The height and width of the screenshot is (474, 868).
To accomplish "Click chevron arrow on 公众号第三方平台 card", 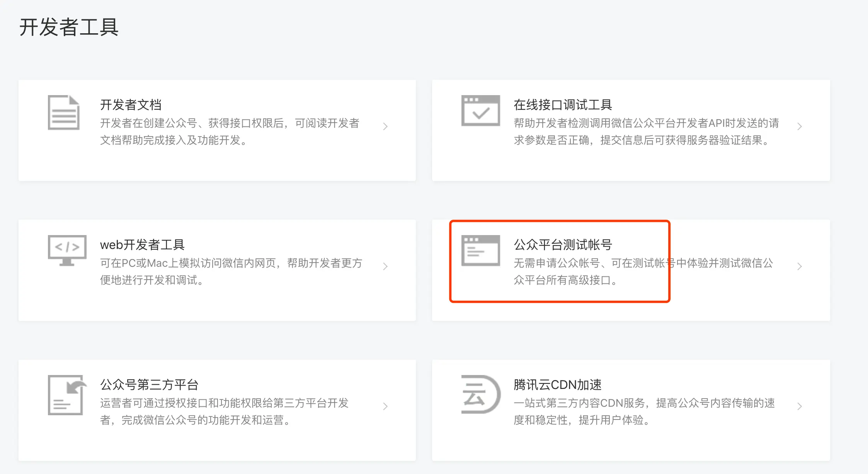I will 385,406.
